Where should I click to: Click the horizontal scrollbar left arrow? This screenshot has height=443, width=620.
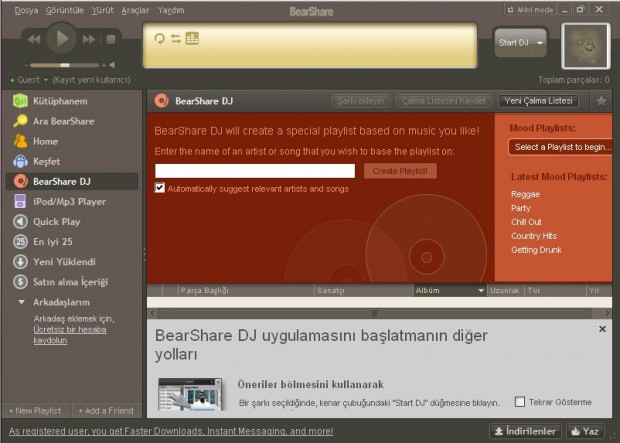(153, 313)
